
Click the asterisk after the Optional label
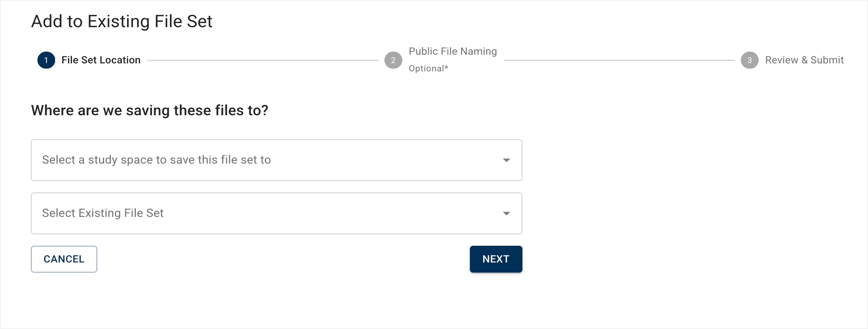(x=446, y=68)
